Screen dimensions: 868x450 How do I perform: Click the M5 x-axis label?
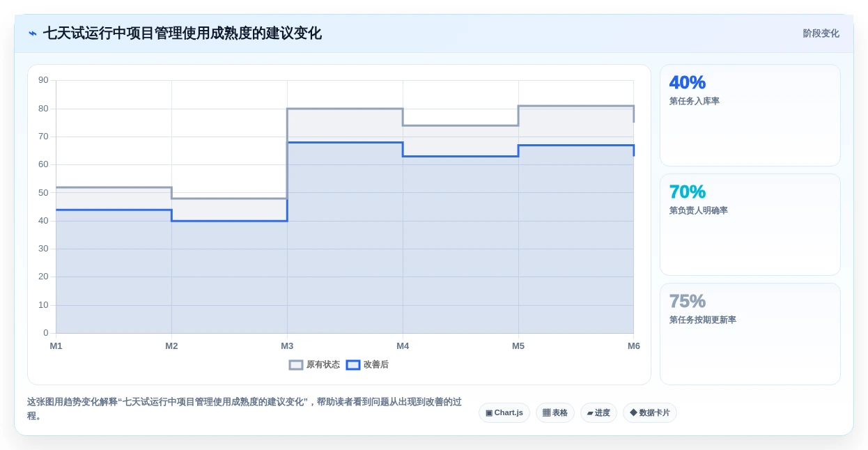[x=518, y=346]
